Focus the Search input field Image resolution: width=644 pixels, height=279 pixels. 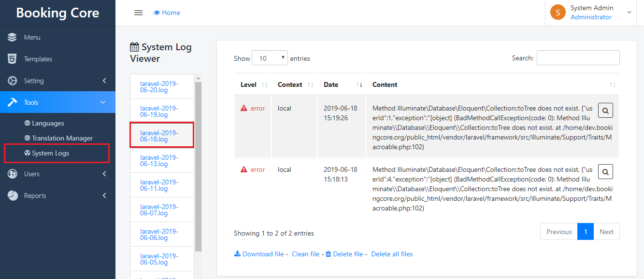pos(578,58)
